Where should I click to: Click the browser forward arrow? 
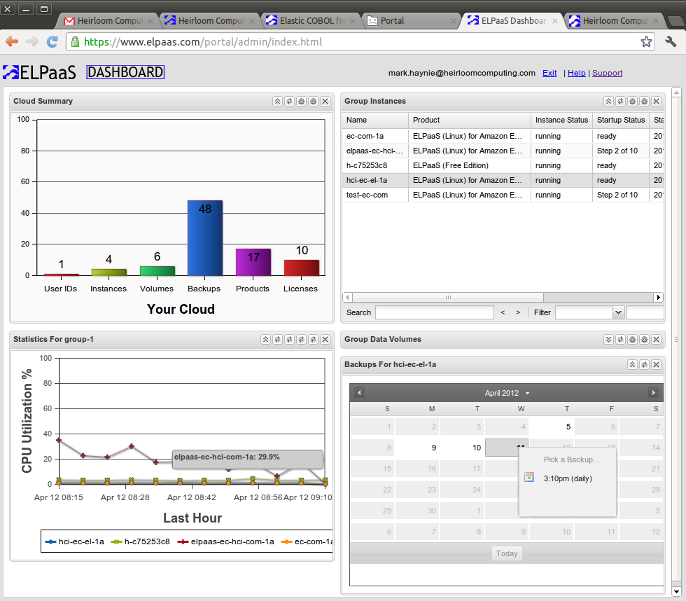(32, 42)
